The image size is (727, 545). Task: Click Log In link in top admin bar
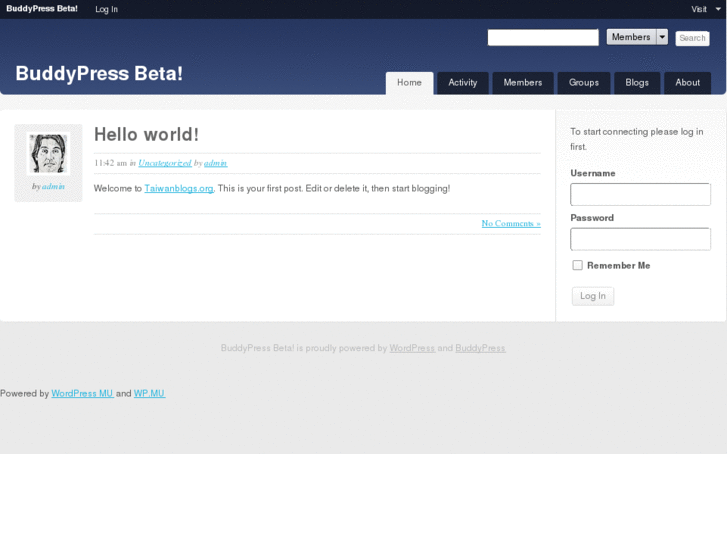coord(106,9)
